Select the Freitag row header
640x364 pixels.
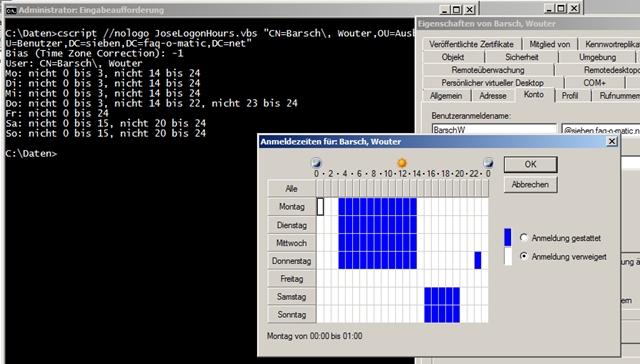tap(291, 279)
